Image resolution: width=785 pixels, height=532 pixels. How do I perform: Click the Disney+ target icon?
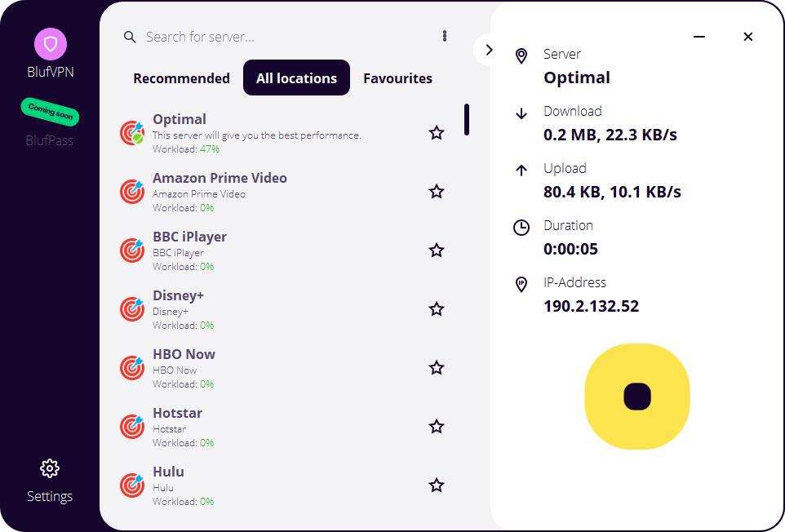[x=132, y=308]
